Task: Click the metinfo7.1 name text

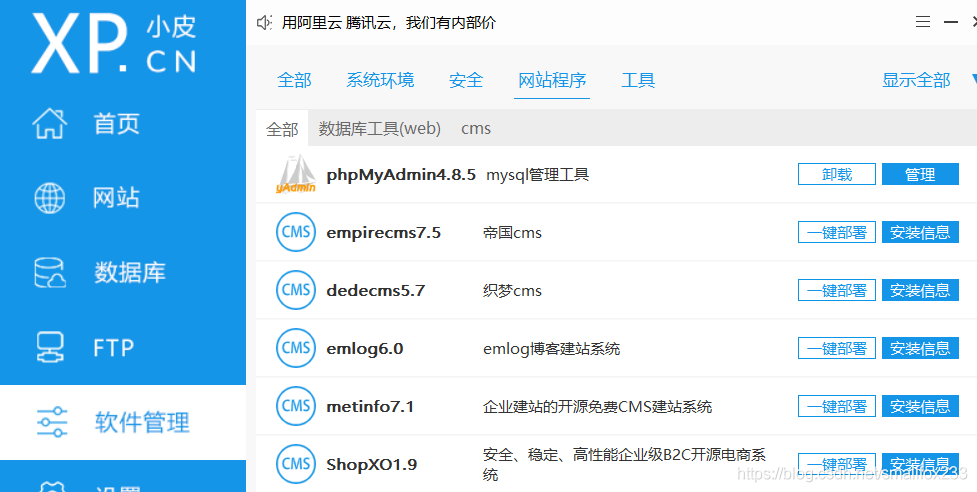Action: point(369,407)
